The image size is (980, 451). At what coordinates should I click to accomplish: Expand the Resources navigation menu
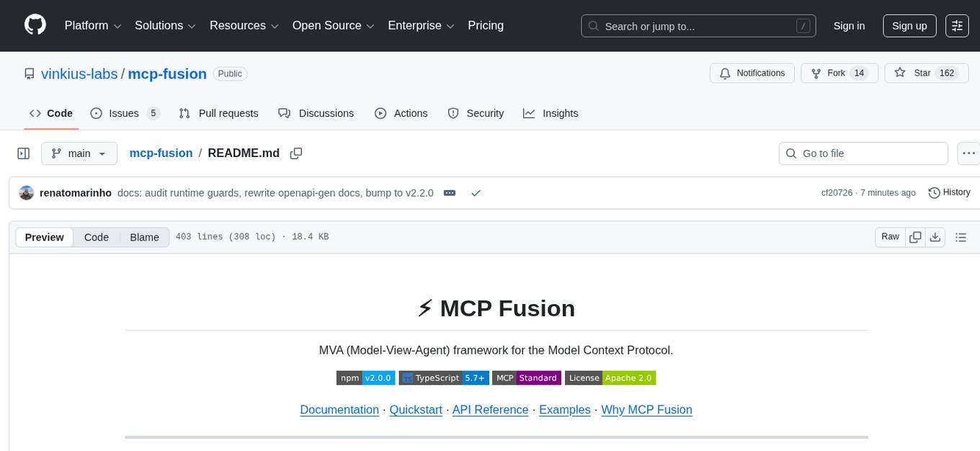(244, 26)
